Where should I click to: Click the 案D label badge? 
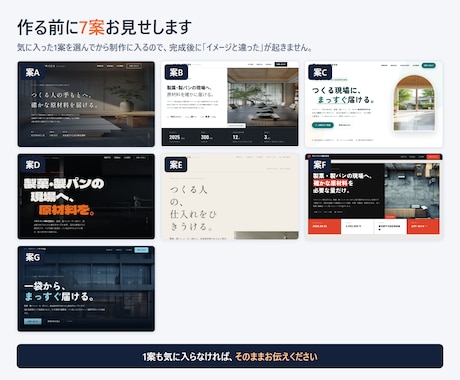[x=33, y=165]
